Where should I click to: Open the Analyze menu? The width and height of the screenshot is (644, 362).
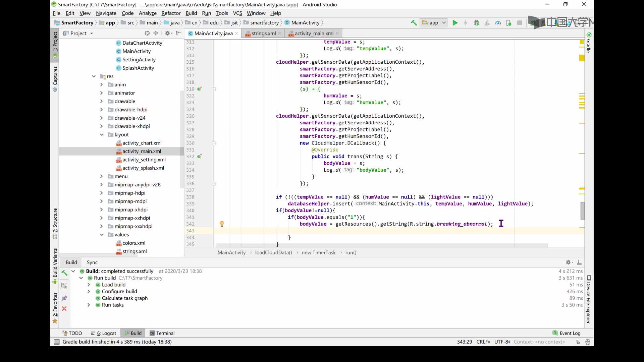pyautogui.click(x=148, y=13)
